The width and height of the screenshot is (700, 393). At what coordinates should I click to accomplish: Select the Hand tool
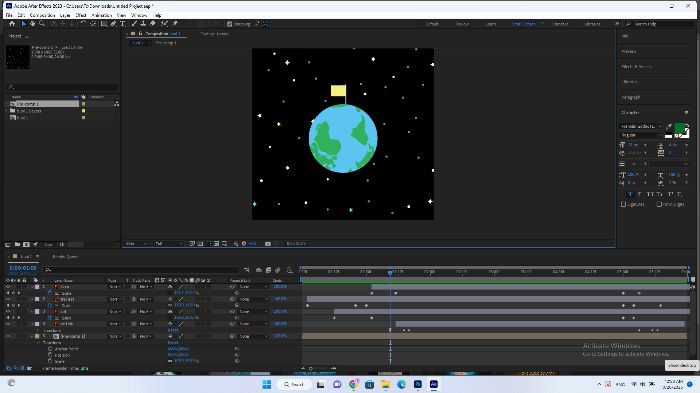coord(33,24)
